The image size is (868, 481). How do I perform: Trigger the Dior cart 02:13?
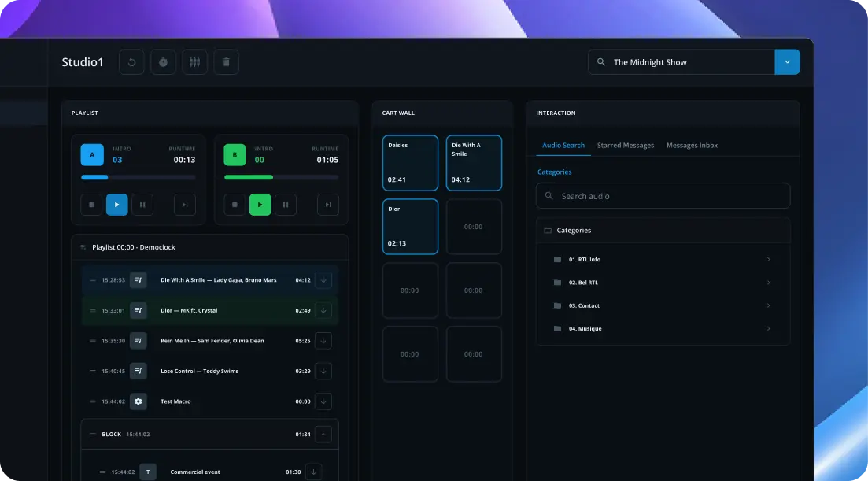tap(410, 227)
